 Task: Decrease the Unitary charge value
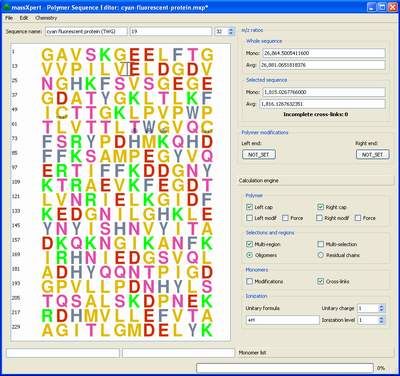pyautogui.click(x=382, y=310)
